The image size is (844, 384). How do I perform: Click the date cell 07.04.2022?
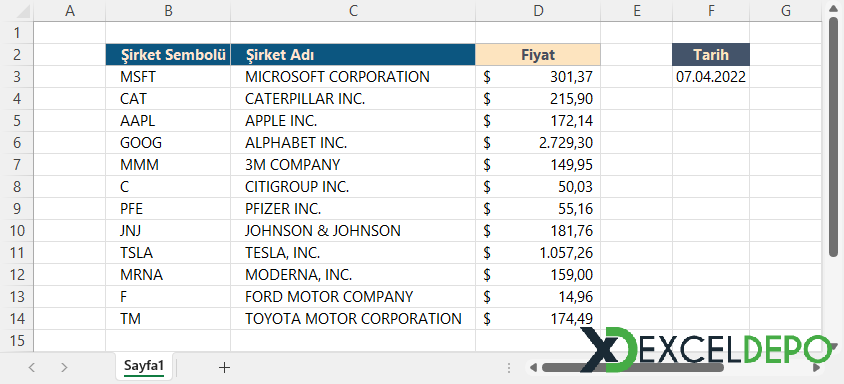click(711, 76)
